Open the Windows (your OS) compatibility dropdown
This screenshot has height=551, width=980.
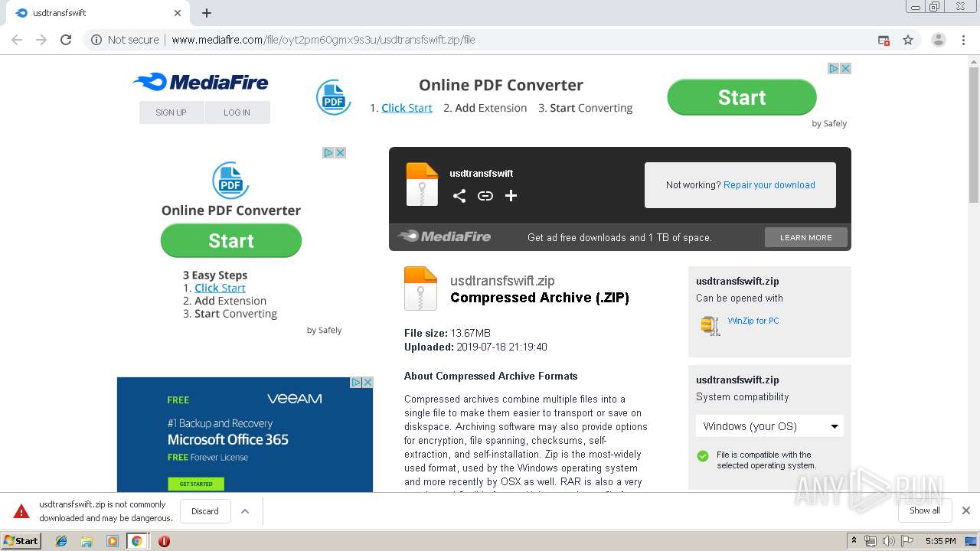[769, 426]
